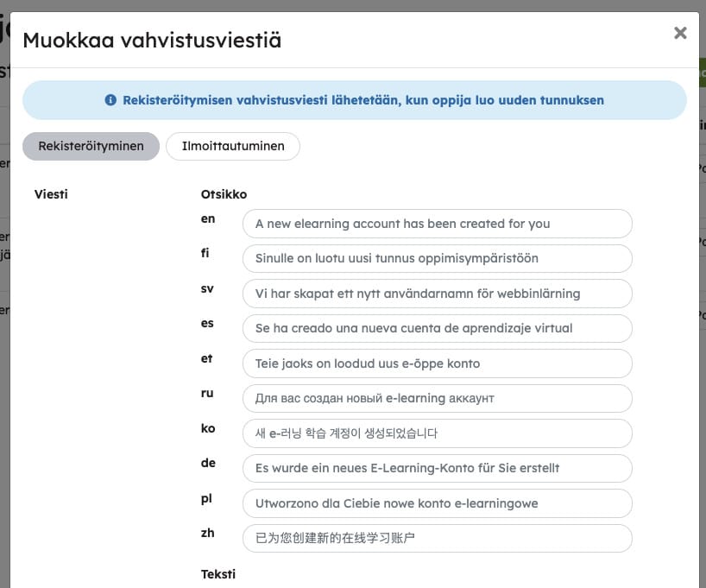Click the 'sv' language label

pos(207,288)
